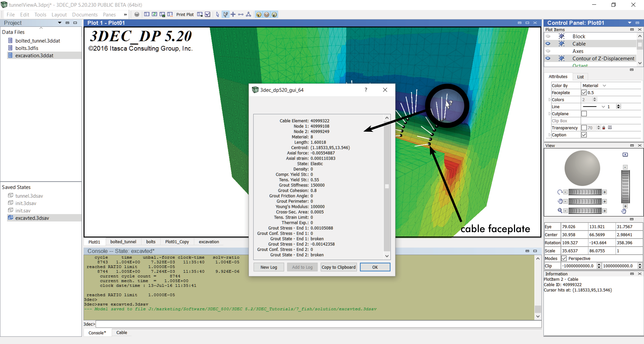Click the gray sphere execute icon in toolbar
Viewport: 644px width, 344px height.
tap(137, 14)
